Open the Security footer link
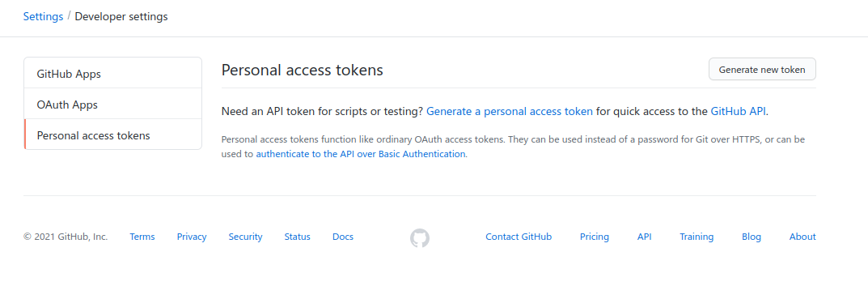Image resolution: width=868 pixels, height=299 pixels. coord(245,237)
